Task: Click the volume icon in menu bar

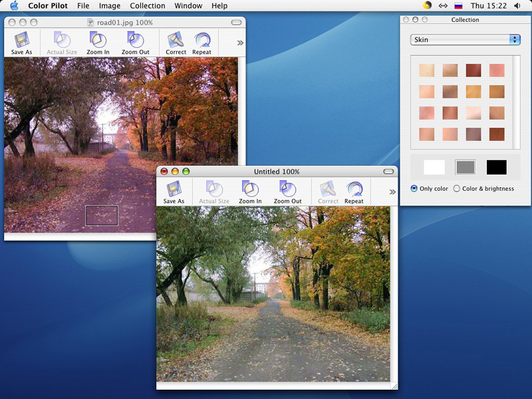Action: tap(517, 5)
